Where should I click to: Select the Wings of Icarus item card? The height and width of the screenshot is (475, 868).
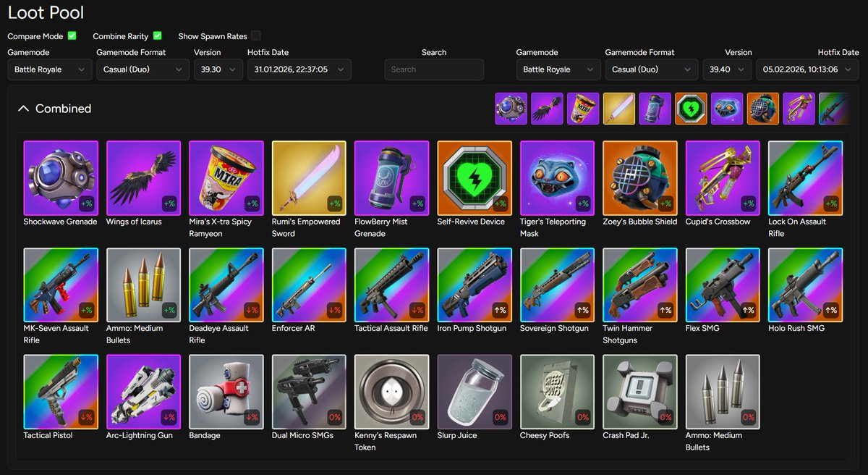point(144,178)
